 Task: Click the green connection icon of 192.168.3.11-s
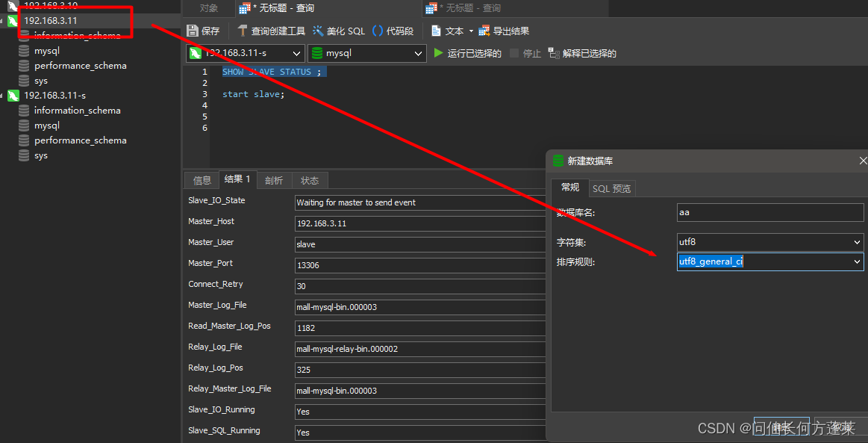coord(14,95)
